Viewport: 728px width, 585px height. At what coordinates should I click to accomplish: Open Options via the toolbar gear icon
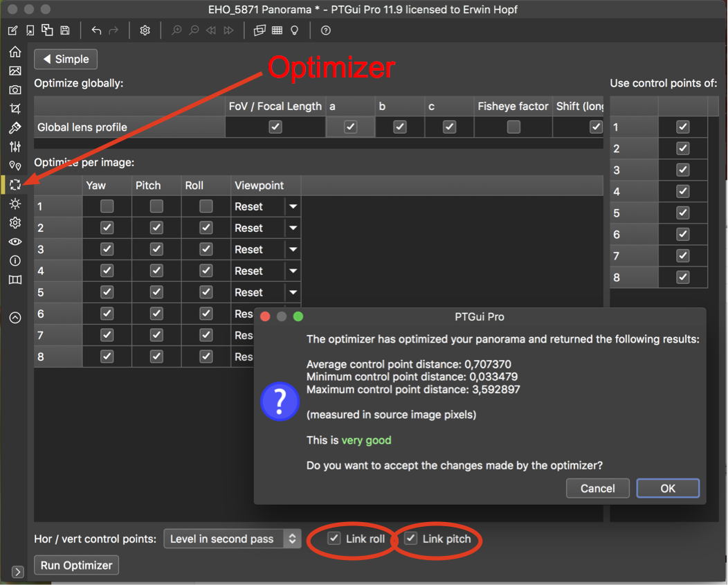pos(145,30)
